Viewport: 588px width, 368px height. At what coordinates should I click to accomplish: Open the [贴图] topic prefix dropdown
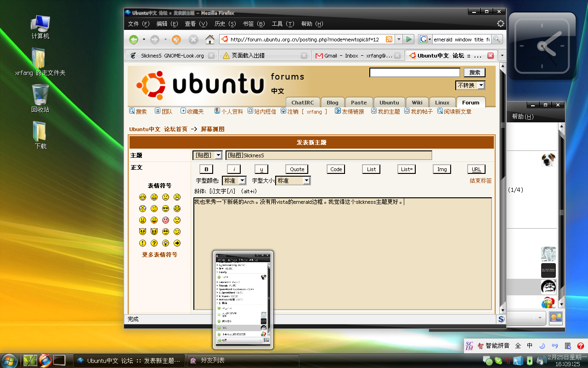point(207,155)
